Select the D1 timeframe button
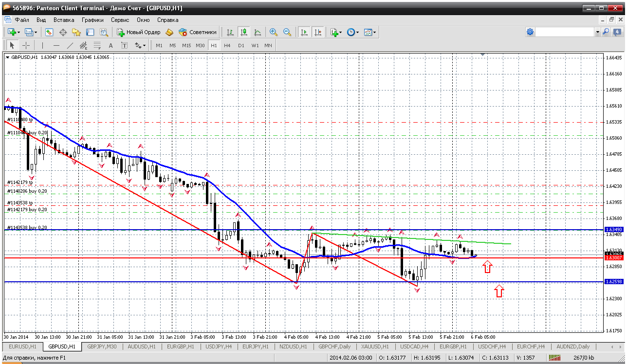 241,45
